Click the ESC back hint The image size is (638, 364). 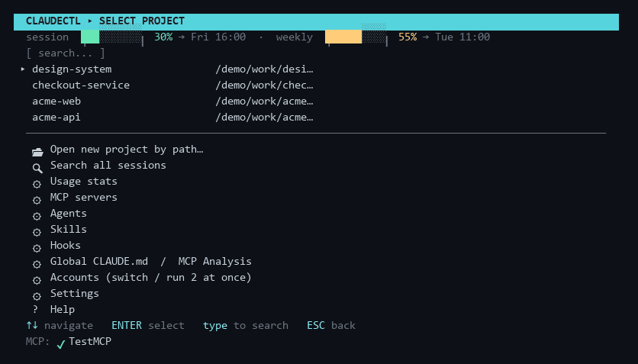(331, 325)
